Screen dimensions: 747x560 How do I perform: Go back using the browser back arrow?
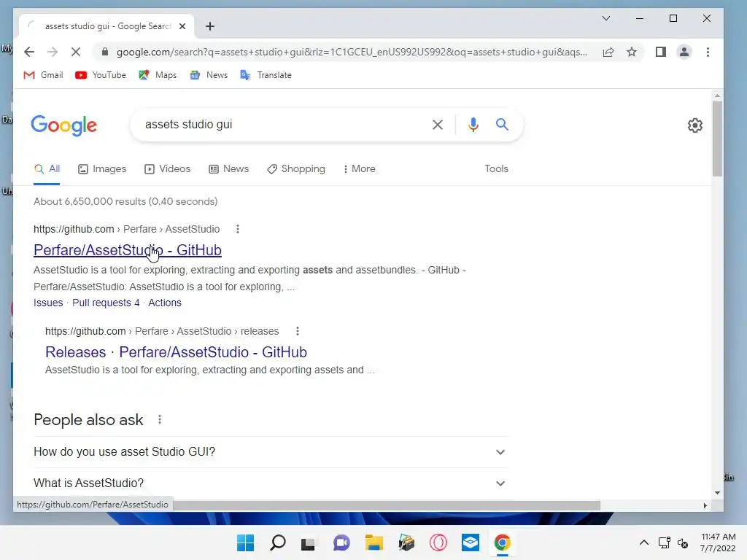tap(29, 52)
